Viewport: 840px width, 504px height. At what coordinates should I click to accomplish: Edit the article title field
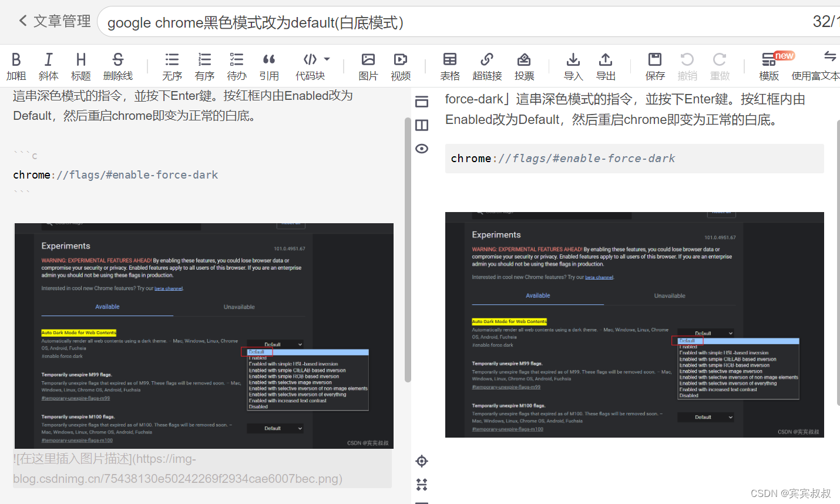pyautogui.click(x=468, y=22)
